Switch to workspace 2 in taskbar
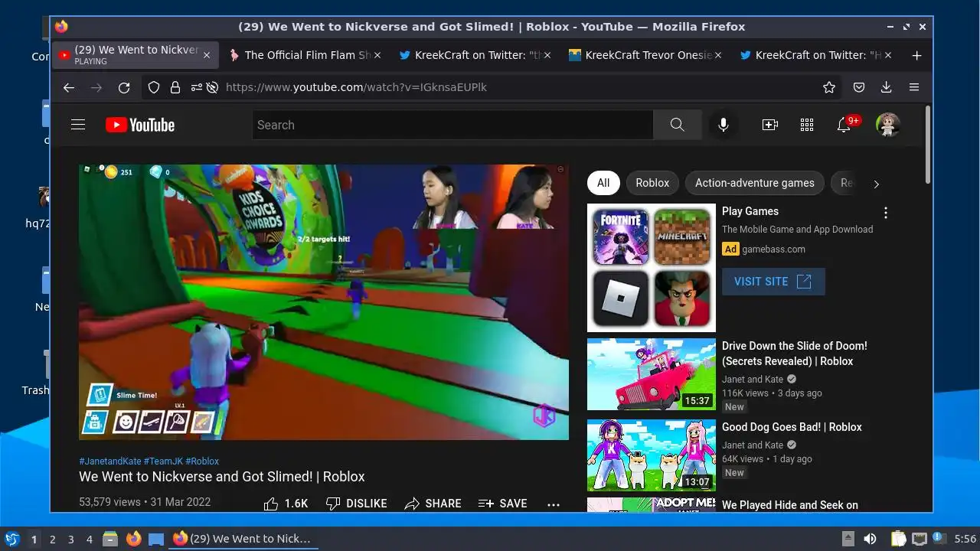 tap(53, 540)
